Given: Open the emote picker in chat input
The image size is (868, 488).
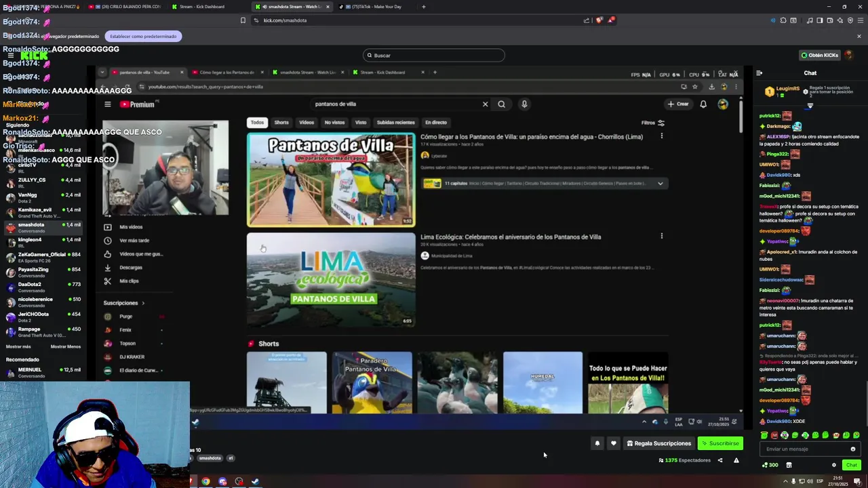Looking at the screenshot, I should tap(853, 449).
